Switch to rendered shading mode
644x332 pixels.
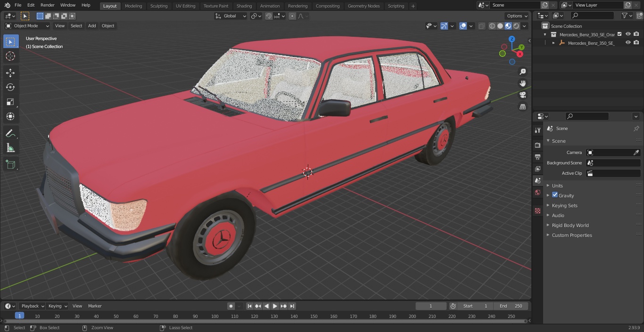[x=516, y=26]
